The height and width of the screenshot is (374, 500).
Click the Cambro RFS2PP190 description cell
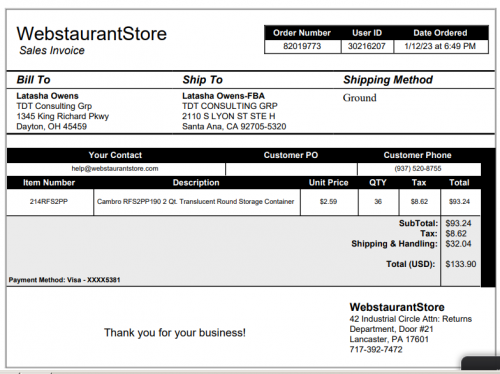point(196,202)
